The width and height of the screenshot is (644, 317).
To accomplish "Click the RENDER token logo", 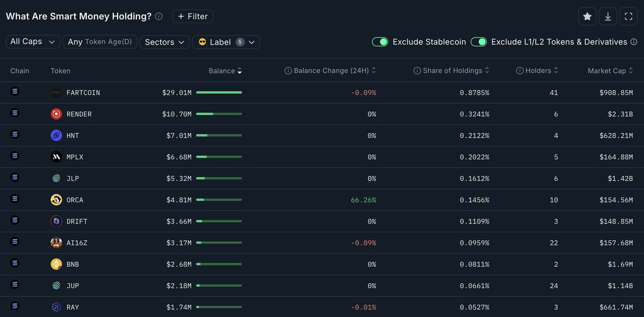I will [56, 114].
